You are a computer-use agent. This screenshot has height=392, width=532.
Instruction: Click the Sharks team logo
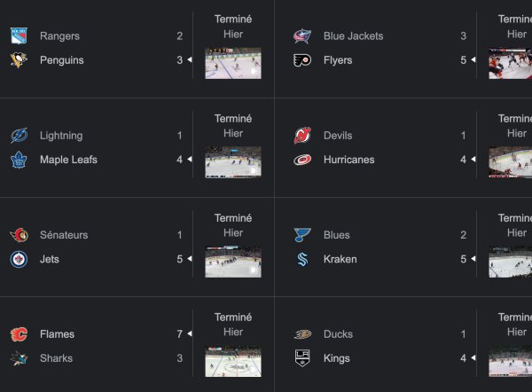pyautogui.click(x=19, y=358)
